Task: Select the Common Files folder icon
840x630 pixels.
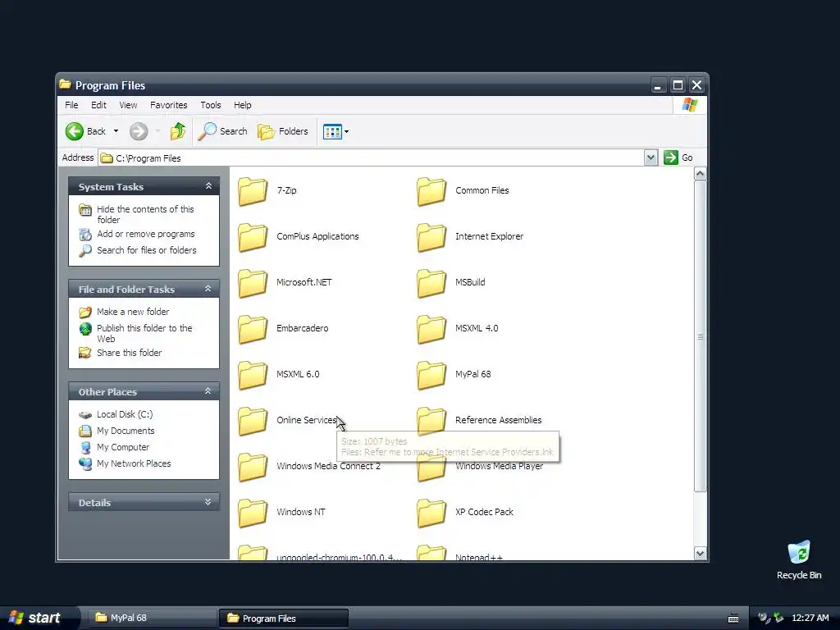Action: pyautogui.click(x=431, y=190)
